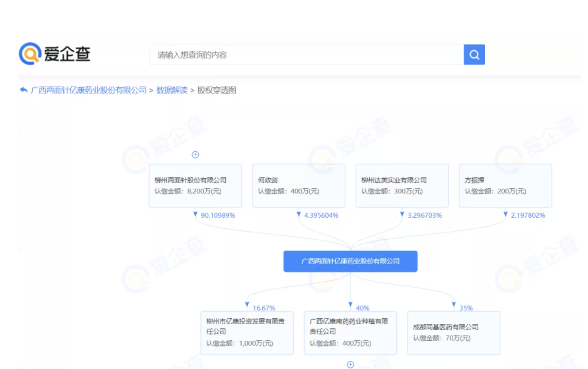The image size is (588, 369).
Task: Expand subsidiaries below 广西亿康南药药业种植有限责任公司
Action: click(x=350, y=364)
